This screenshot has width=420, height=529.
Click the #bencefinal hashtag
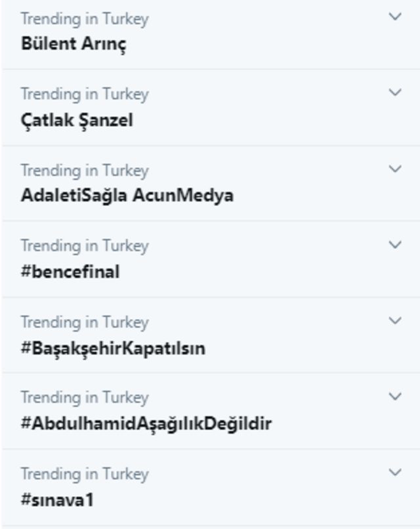pos(70,272)
